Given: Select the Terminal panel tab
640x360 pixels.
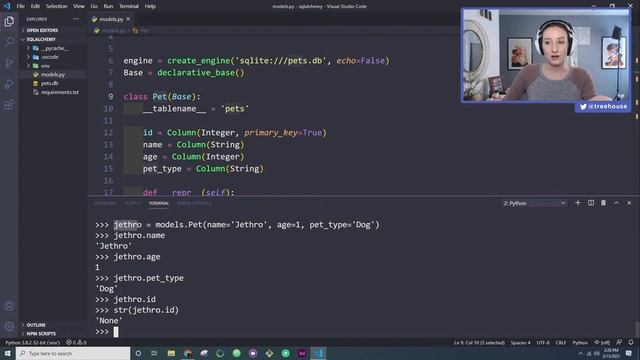Looking at the screenshot, I should pos(159,203).
